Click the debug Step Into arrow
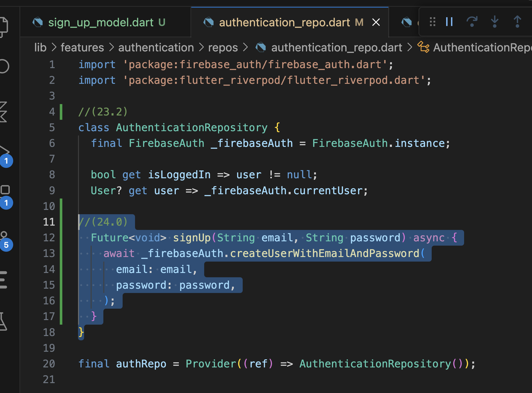Screen dimensions: 532x393 click(495, 22)
